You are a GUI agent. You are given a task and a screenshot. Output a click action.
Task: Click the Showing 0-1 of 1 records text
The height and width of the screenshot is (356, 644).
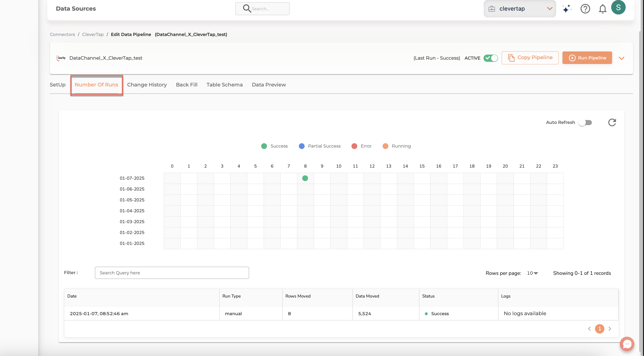(x=582, y=273)
